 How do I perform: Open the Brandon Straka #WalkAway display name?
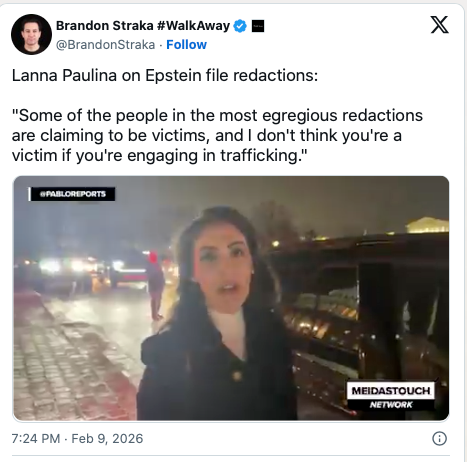(143, 26)
